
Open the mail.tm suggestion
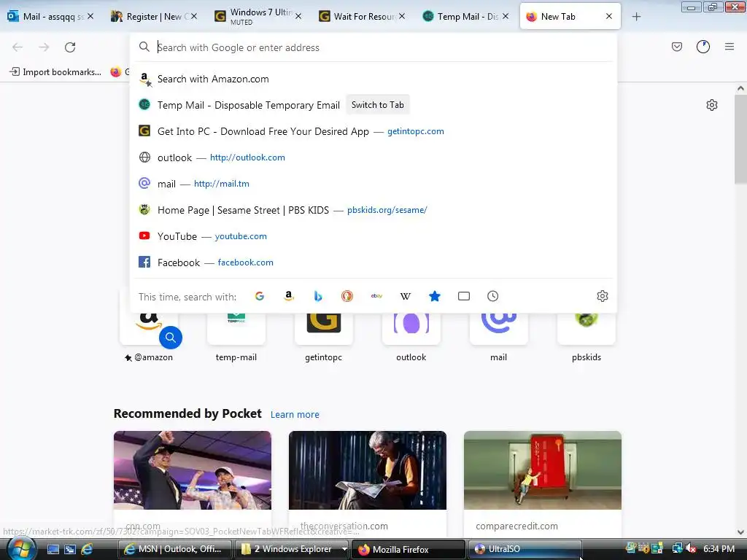[x=373, y=184]
